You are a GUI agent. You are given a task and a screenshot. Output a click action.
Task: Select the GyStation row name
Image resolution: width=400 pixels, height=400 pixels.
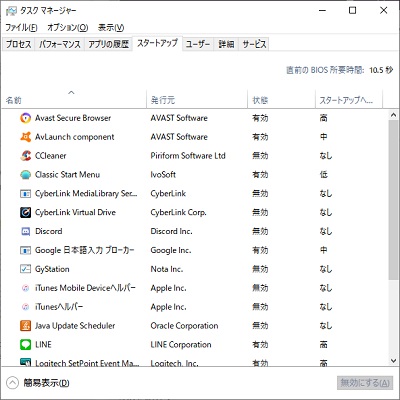52,269
